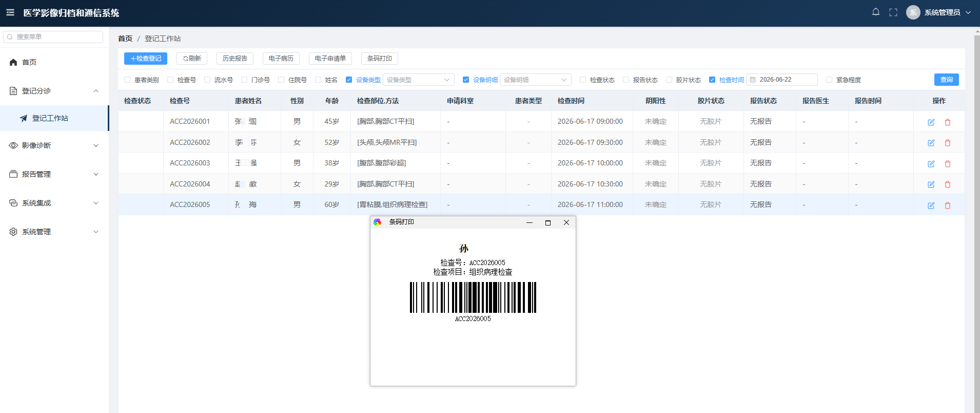Open 历史报告

(x=235, y=59)
